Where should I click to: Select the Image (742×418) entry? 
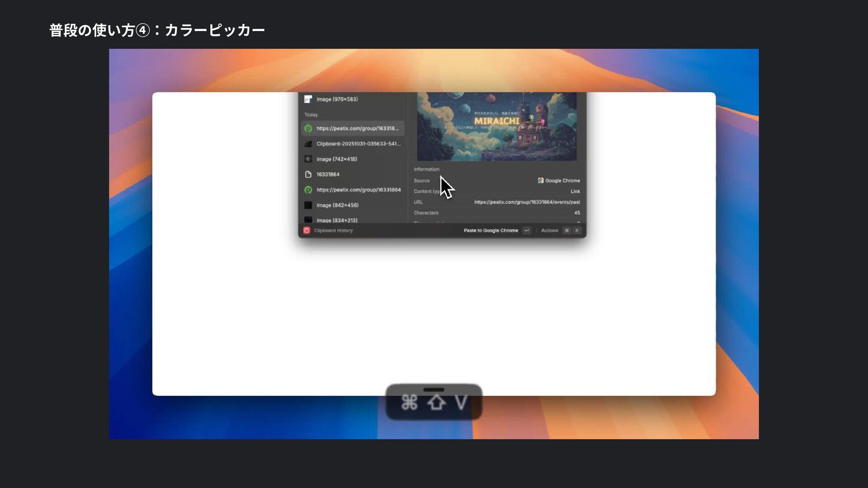point(353,159)
